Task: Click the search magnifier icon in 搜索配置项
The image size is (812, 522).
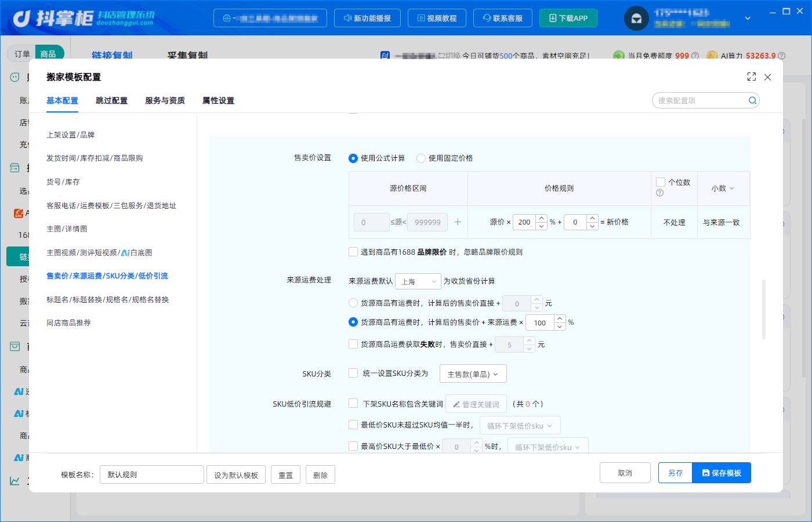Action: (x=752, y=100)
